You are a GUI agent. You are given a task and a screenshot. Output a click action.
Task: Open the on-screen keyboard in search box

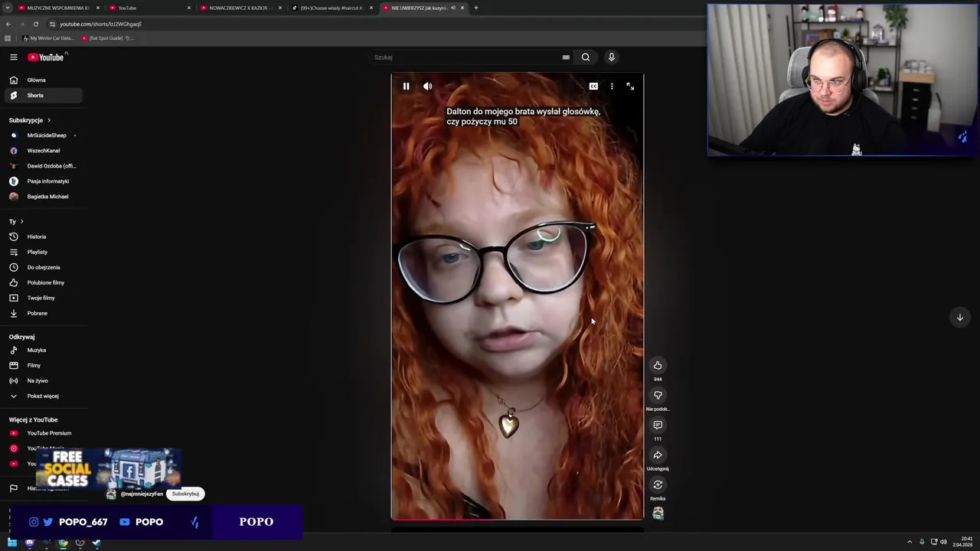tap(566, 57)
